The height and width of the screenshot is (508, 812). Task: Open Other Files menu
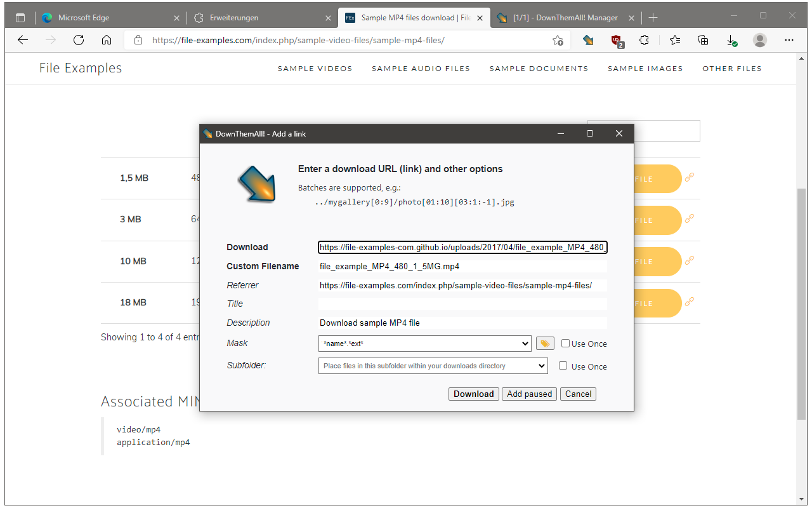pyautogui.click(x=732, y=69)
